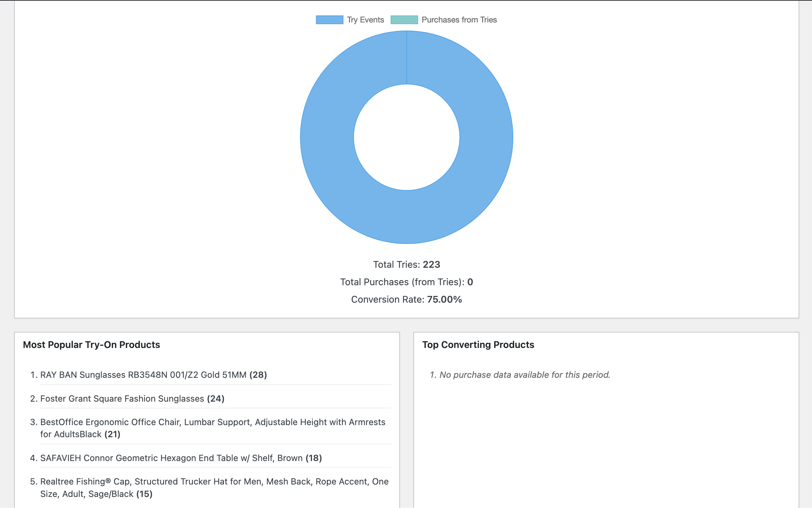Select the BestOffice Ergonomic Office Chair entry

tap(213, 422)
